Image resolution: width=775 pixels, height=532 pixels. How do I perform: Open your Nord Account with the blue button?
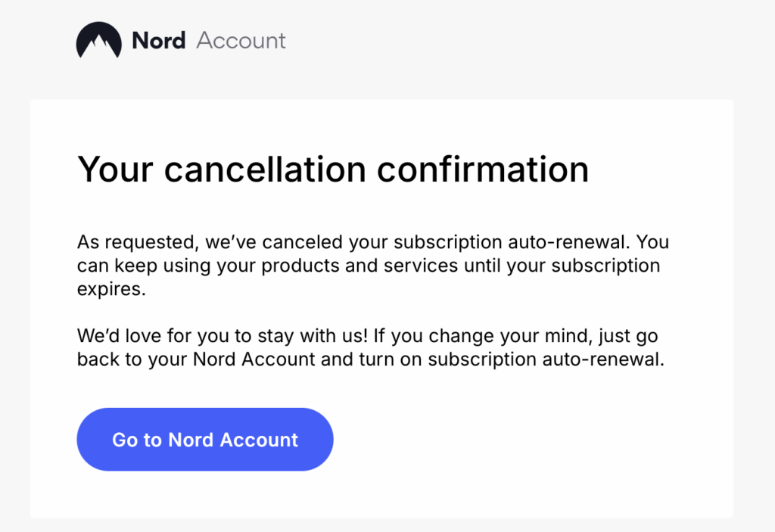pyautogui.click(x=204, y=439)
